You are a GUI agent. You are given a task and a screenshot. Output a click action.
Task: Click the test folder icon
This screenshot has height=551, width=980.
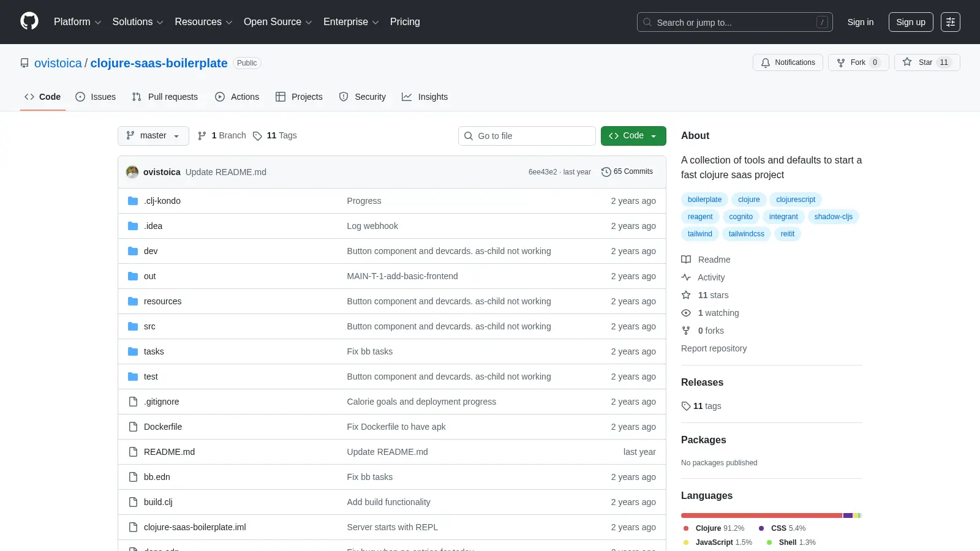[133, 377]
